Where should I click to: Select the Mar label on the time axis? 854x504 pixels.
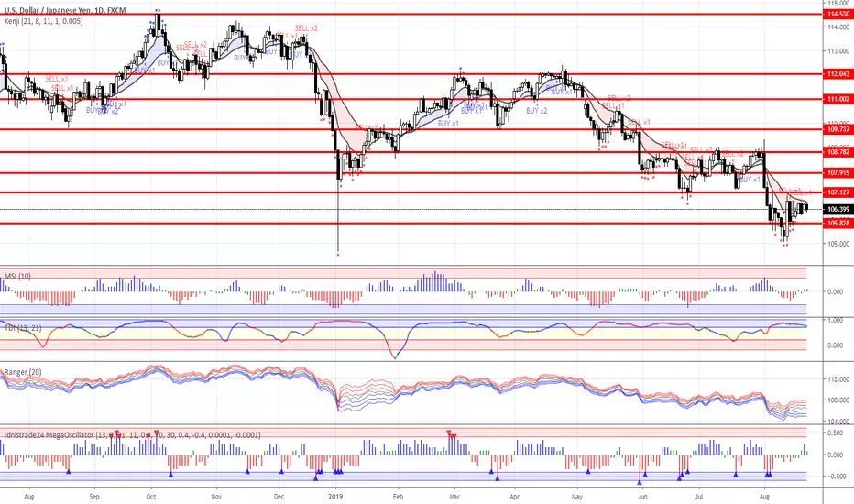tap(454, 497)
